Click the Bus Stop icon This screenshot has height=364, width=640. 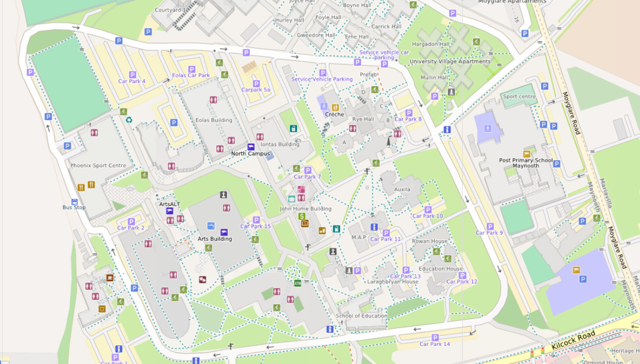pyautogui.click(x=74, y=202)
